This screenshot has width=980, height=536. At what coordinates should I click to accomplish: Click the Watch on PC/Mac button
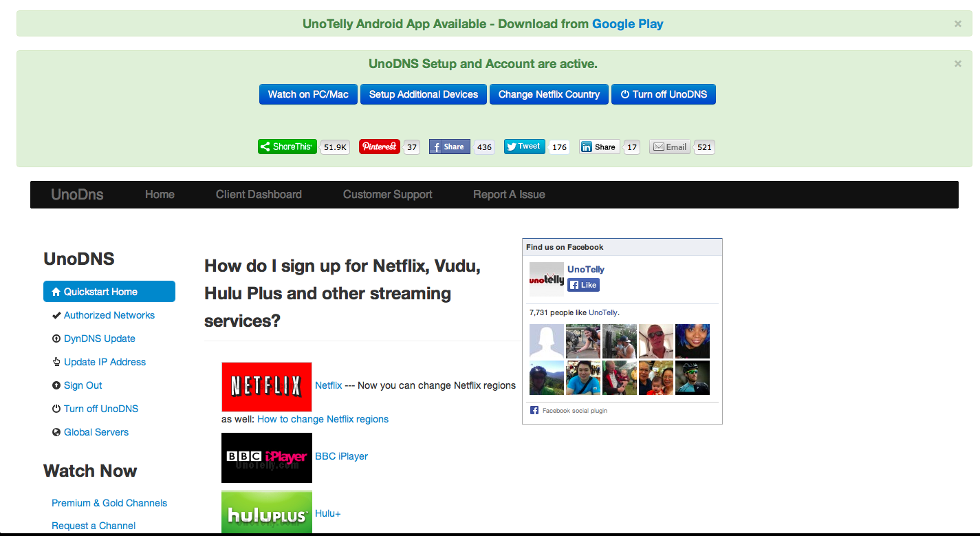click(x=308, y=94)
